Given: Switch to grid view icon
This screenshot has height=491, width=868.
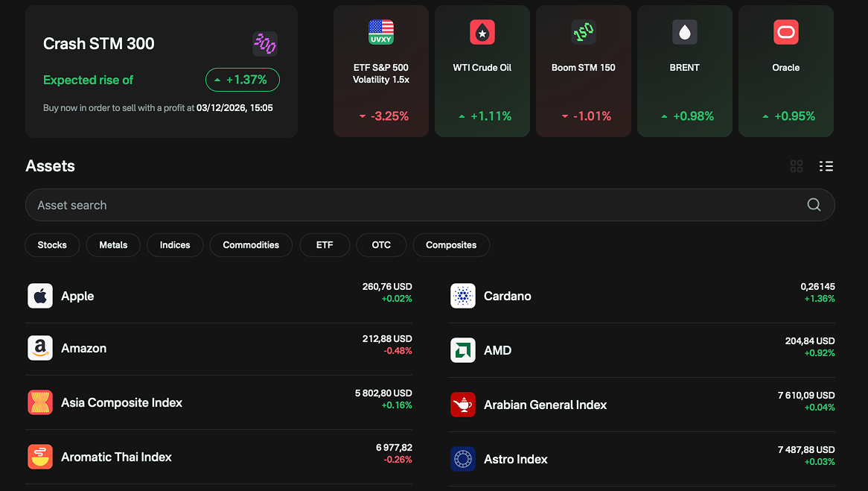Looking at the screenshot, I should click(x=797, y=166).
